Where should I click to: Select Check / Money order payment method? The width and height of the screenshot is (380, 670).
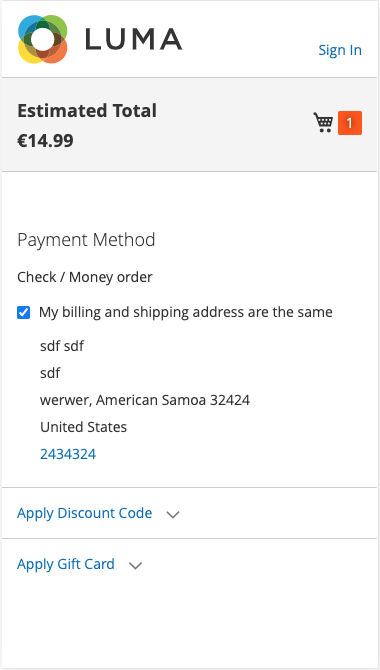pyautogui.click(x=85, y=277)
